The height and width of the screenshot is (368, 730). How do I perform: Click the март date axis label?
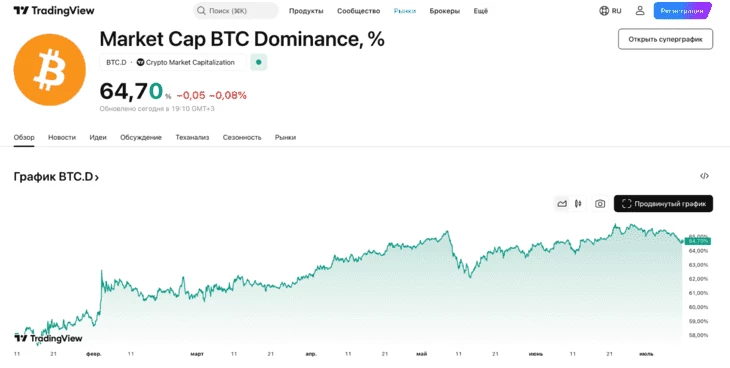pyautogui.click(x=197, y=354)
